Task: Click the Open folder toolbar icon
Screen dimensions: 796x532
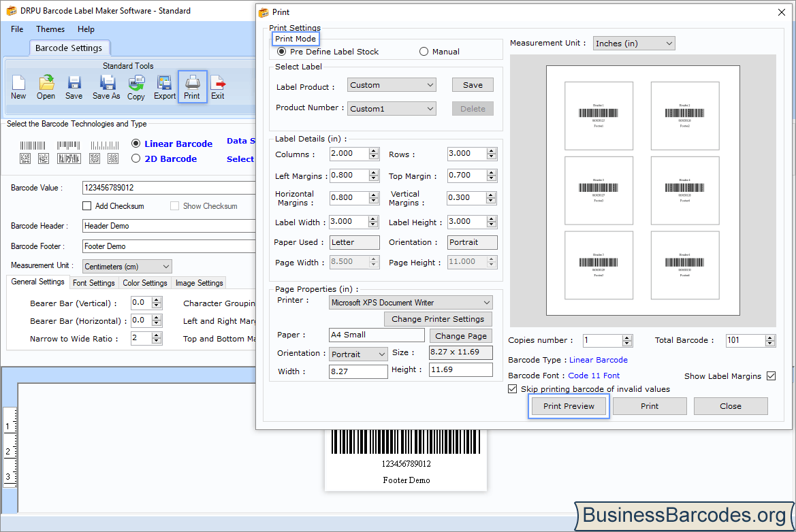Action: pos(46,87)
